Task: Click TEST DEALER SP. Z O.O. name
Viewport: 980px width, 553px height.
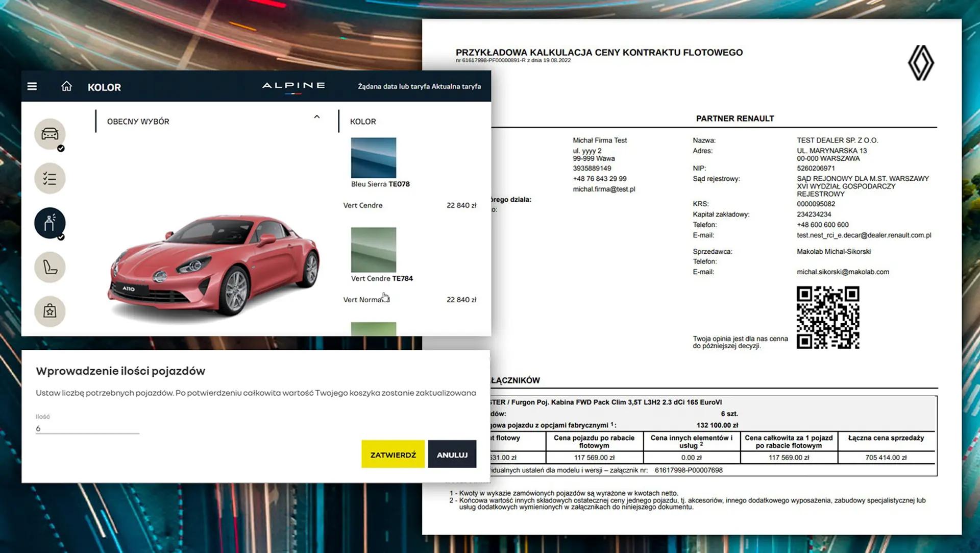Action: coord(837,140)
